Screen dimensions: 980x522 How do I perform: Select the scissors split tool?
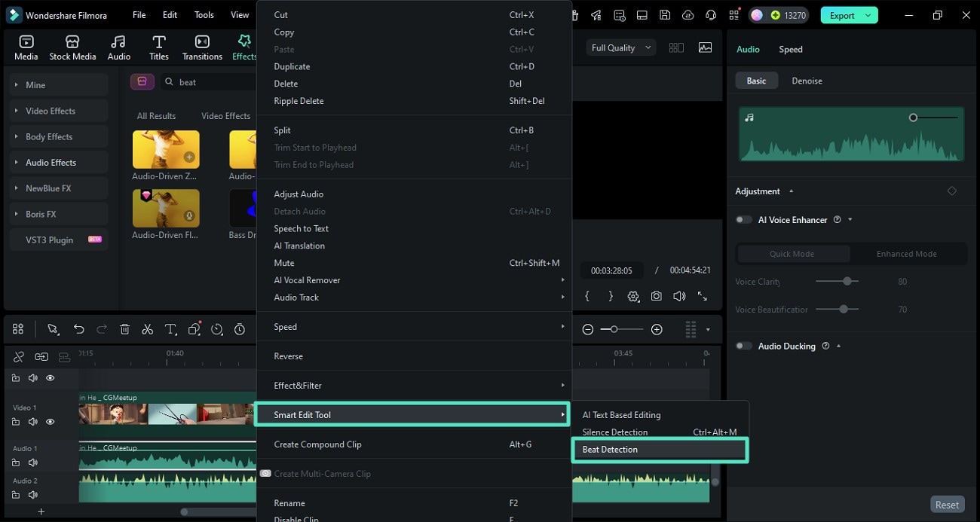pyautogui.click(x=148, y=329)
